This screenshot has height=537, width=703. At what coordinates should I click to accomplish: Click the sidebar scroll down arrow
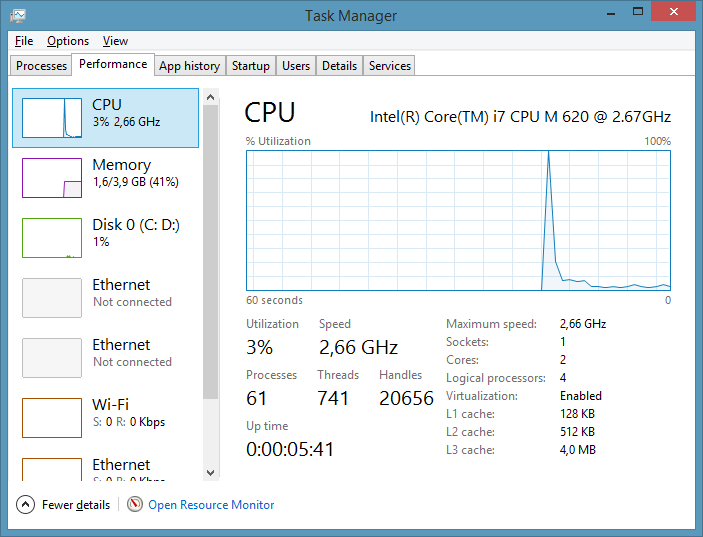tap(210, 472)
